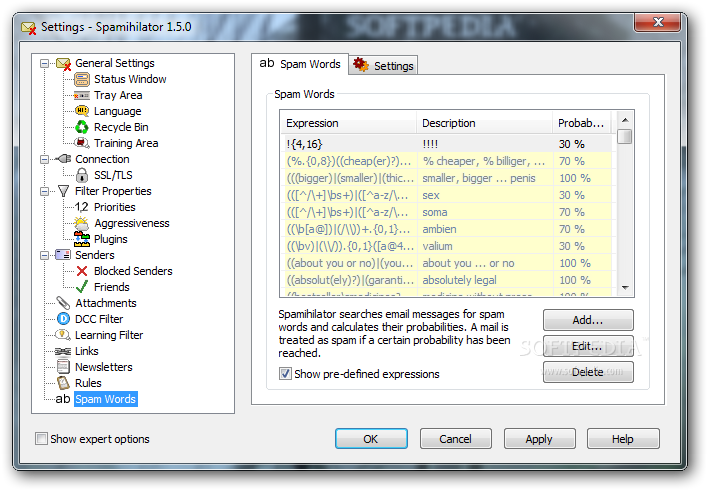Click the Priorities 1,2 icon
Screen dimensions: 708x491
click(81, 207)
